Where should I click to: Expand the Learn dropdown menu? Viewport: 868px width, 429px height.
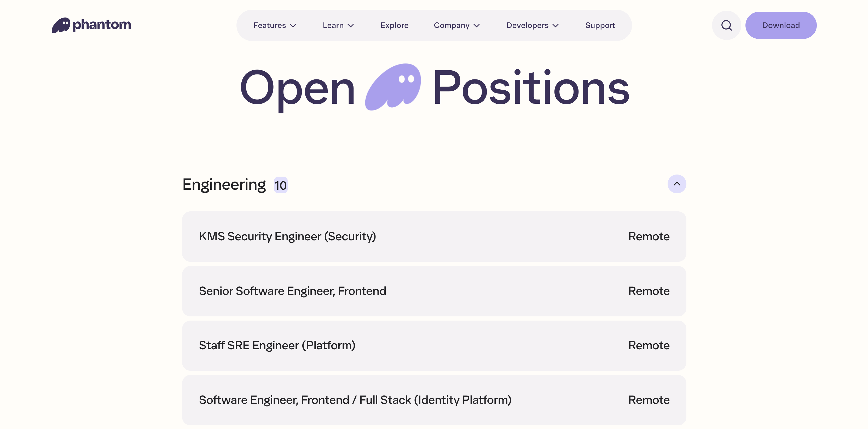point(338,25)
